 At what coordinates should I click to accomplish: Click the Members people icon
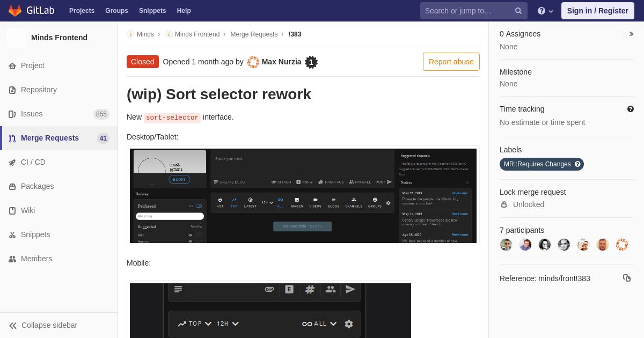12,259
